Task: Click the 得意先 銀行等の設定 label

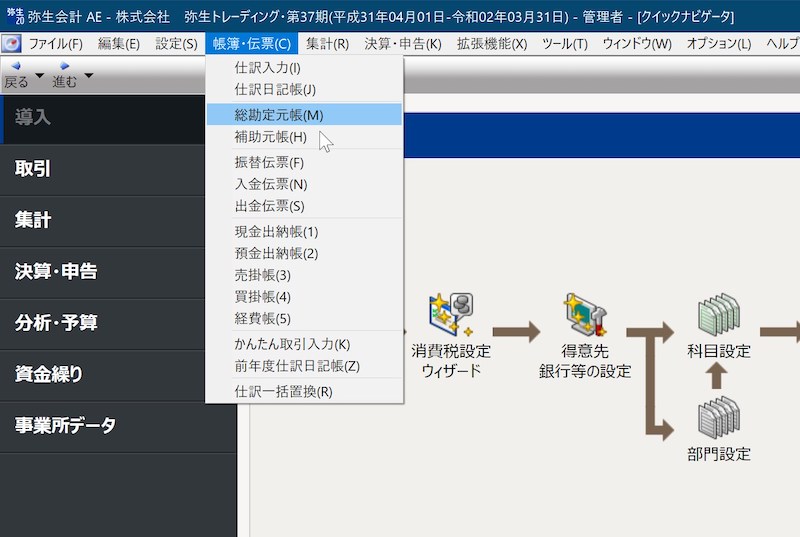Action: click(585, 361)
